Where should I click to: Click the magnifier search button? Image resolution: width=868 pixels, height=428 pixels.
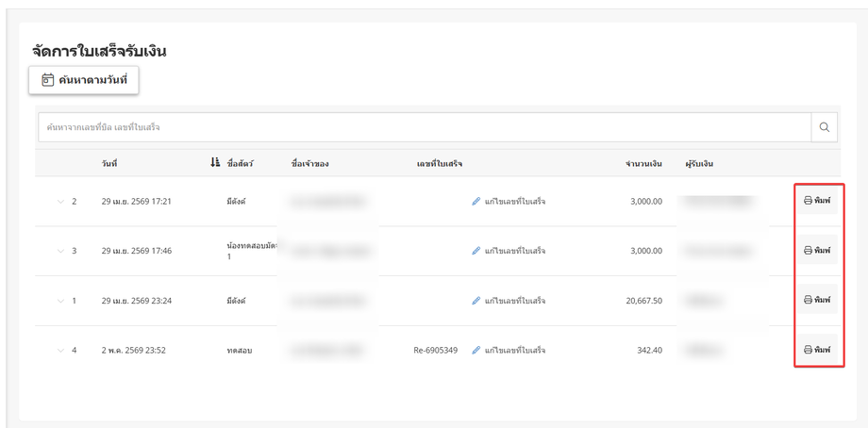point(825,127)
